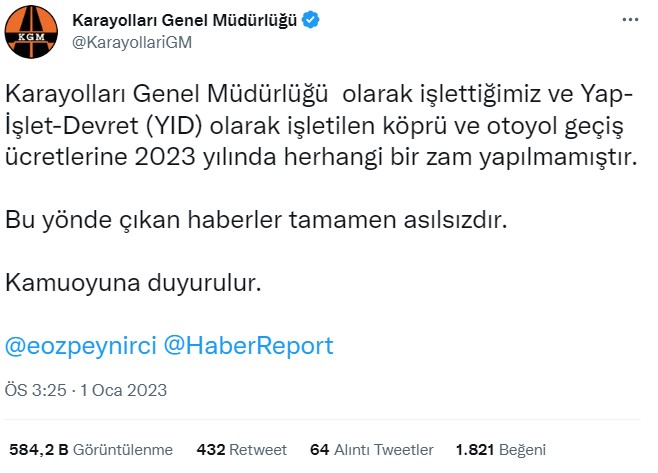Click the sentence ending in "tamamen asılsızdır"
This screenshot has height=473, width=658.
coord(258,220)
